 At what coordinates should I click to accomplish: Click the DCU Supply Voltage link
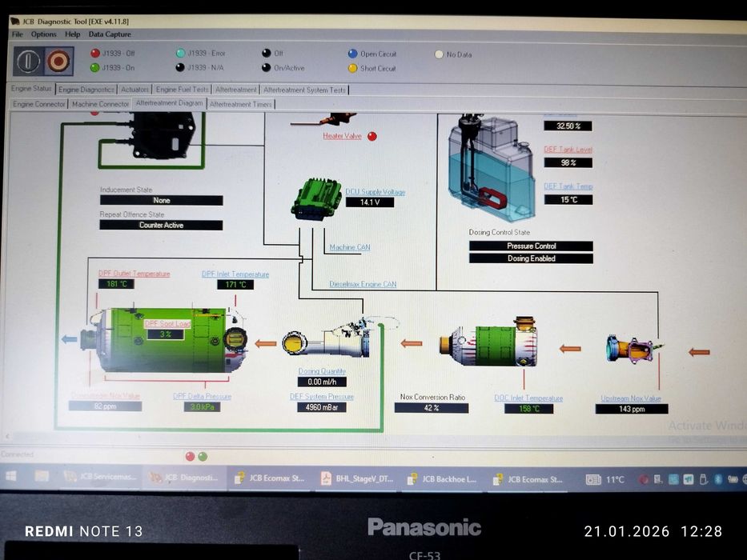click(376, 192)
